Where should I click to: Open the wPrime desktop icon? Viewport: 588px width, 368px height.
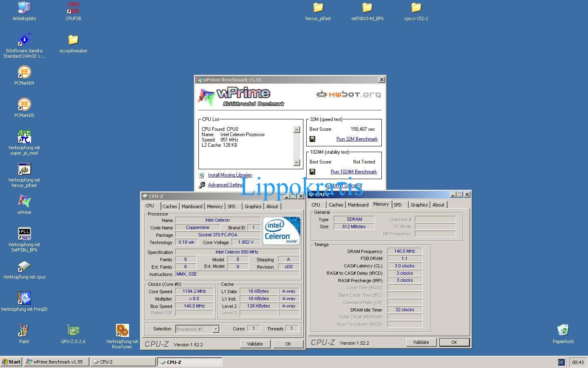24,202
